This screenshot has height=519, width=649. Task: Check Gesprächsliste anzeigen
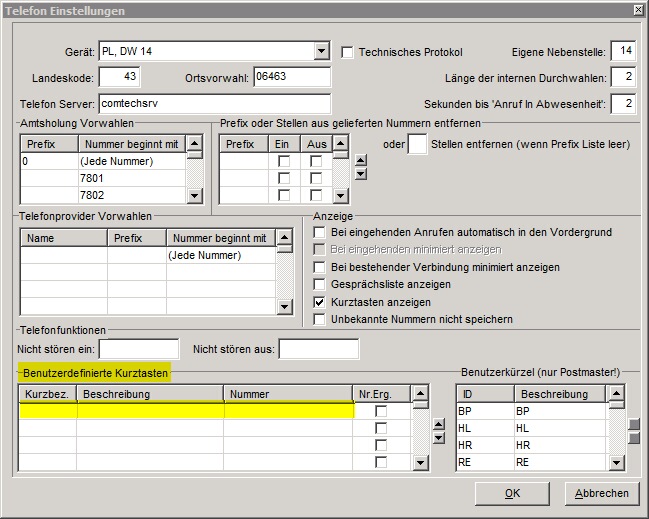point(320,285)
